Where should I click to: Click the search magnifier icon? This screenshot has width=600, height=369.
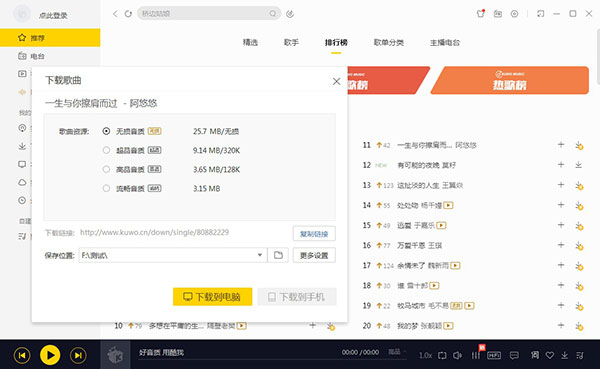[272, 13]
